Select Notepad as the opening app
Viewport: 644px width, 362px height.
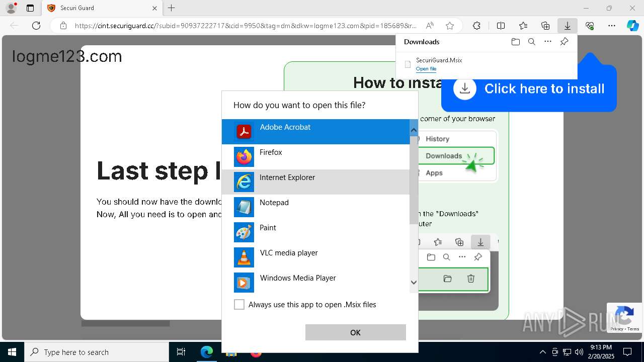point(315,207)
